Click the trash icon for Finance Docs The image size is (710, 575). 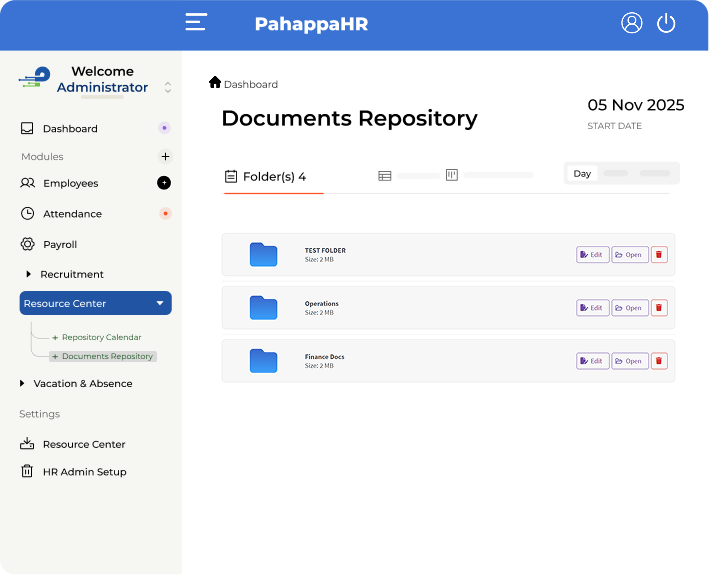click(x=658, y=361)
